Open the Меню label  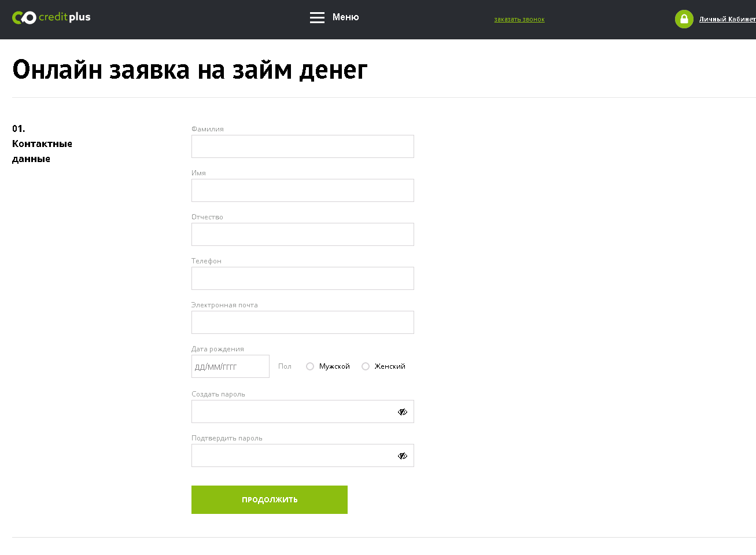pyautogui.click(x=345, y=17)
